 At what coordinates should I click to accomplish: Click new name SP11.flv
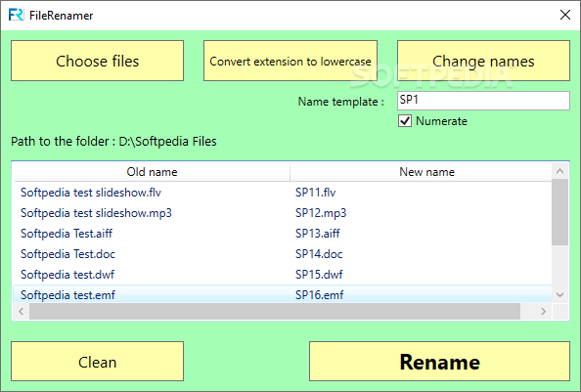click(x=315, y=193)
